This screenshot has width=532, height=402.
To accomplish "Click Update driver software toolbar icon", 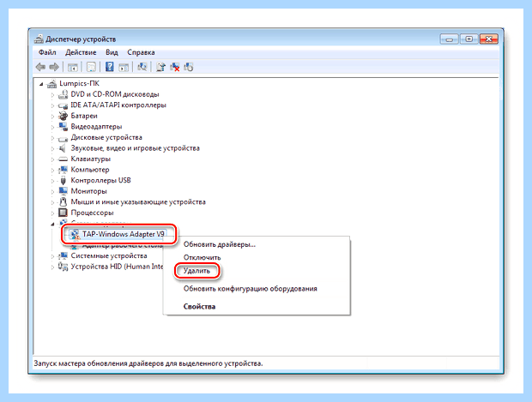I will (160, 67).
